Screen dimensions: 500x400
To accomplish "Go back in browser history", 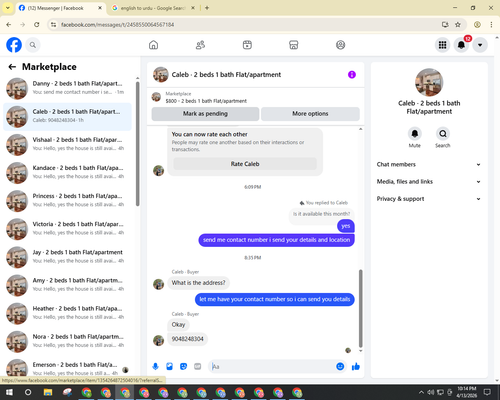I will [9, 24].
